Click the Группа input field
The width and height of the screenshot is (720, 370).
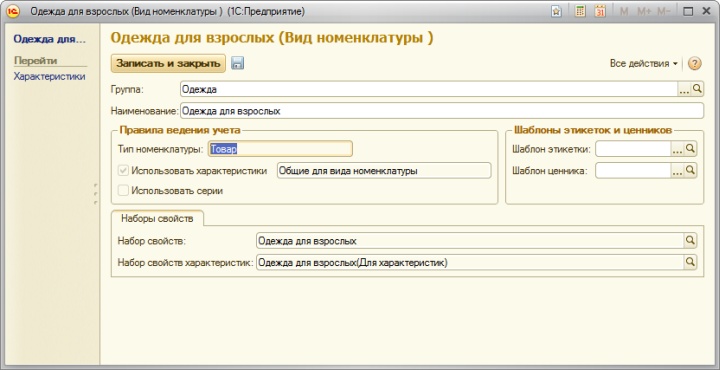pos(429,89)
